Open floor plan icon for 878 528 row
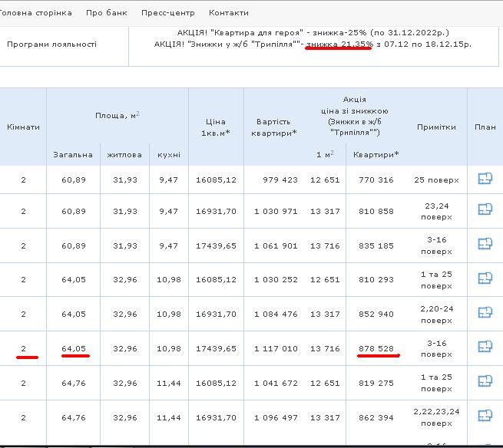This screenshot has height=448, width=503. click(485, 347)
